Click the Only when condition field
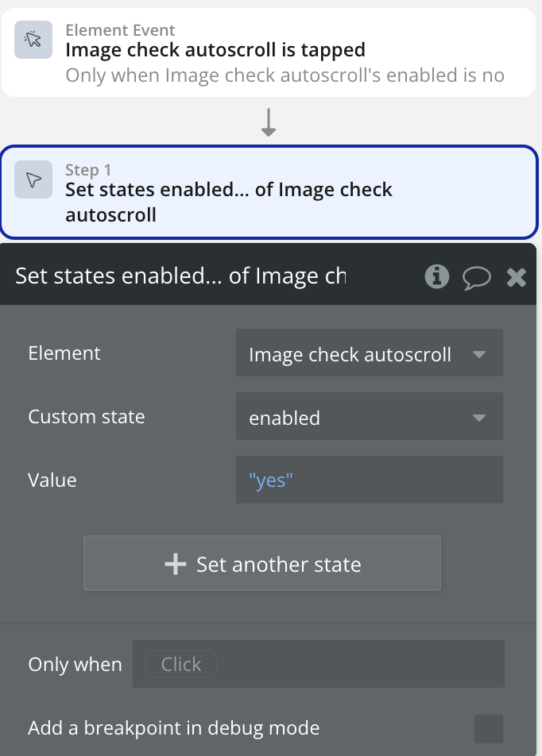The height and width of the screenshot is (756, 542). point(318,664)
